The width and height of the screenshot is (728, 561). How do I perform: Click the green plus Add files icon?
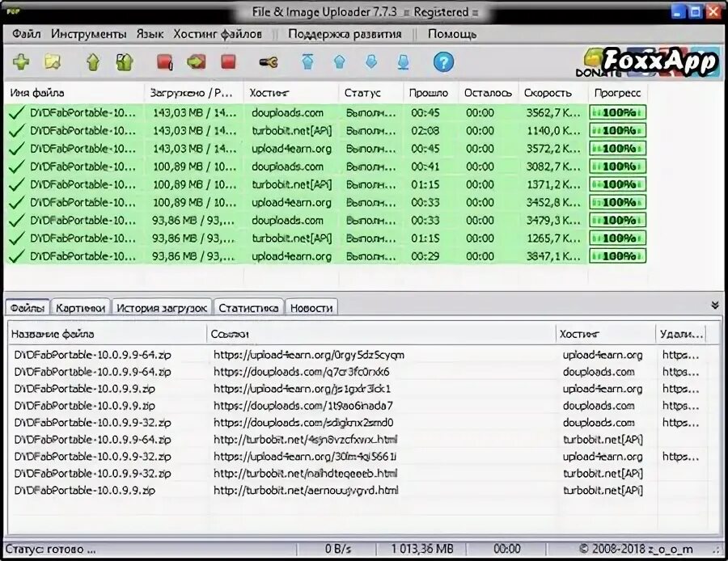(21, 61)
